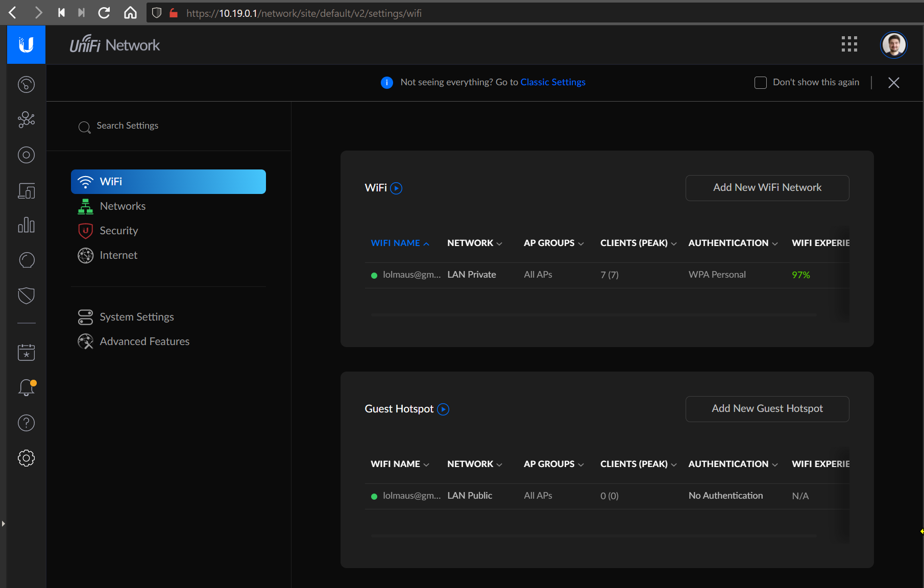Screen dimensions: 924x588
Task: Check the "Don't show this again" checkbox
Action: point(760,83)
